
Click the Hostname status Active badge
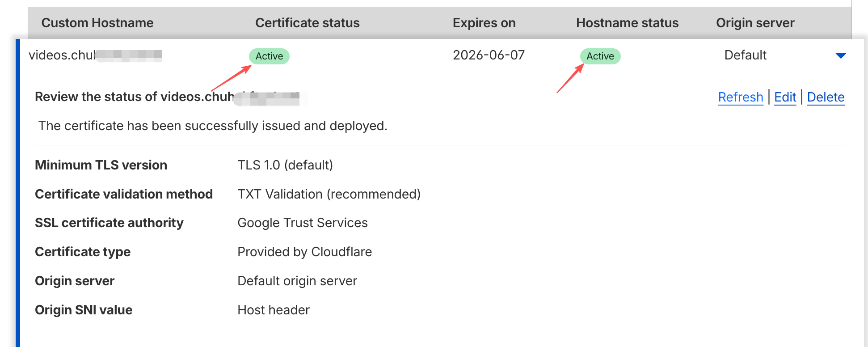[600, 56]
